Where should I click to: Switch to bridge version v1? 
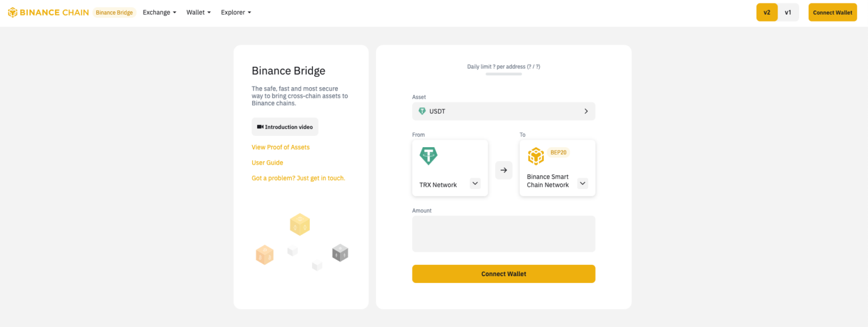coord(788,12)
